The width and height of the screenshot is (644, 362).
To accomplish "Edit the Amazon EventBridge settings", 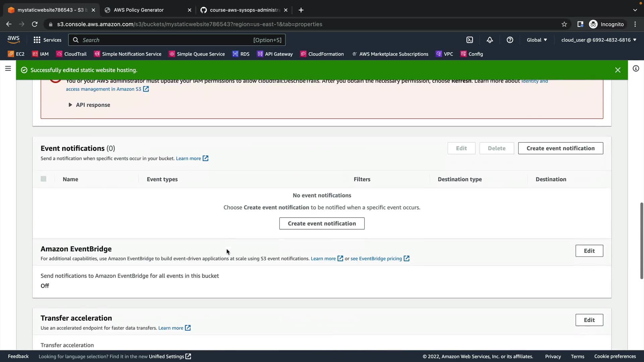I will click(589, 251).
